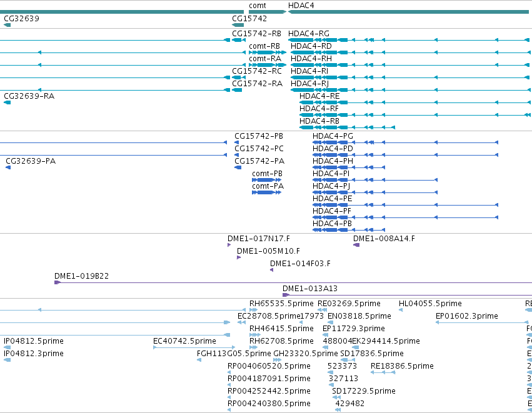
Task: Select transcript comt-RB
Action: 264,46
